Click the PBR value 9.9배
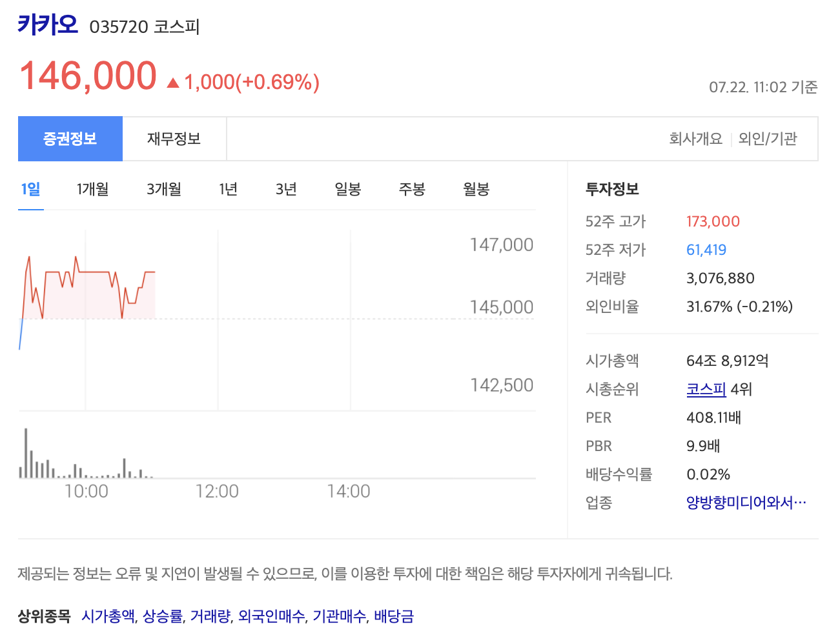The height and width of the screenshot is (644, 829). pos(703,446)
